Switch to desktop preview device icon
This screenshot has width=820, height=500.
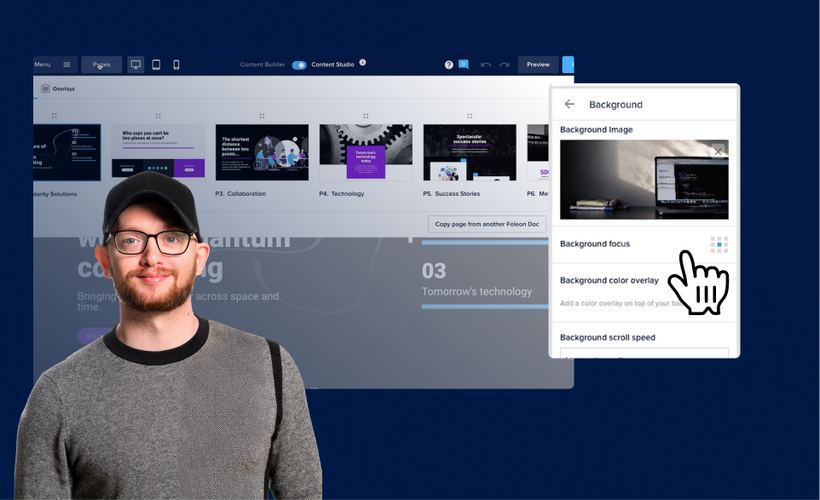click(136, 65)
